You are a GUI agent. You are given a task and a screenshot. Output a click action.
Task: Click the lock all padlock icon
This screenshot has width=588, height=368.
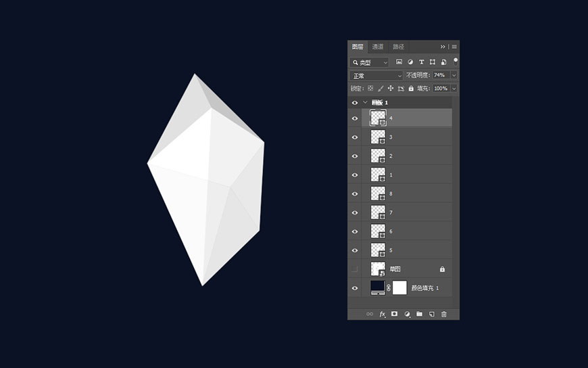click(x=411, y=89)
